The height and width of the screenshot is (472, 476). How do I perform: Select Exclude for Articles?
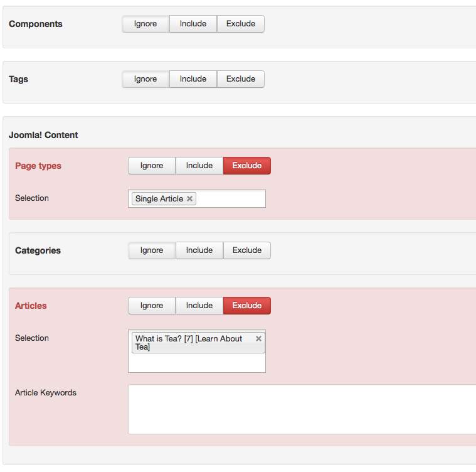(x=247, y=306)
